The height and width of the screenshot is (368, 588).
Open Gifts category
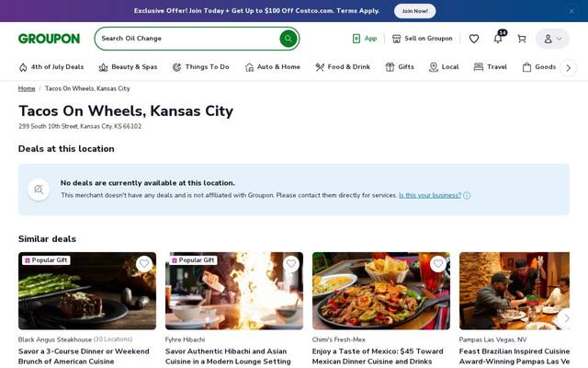tap(400, 67)
